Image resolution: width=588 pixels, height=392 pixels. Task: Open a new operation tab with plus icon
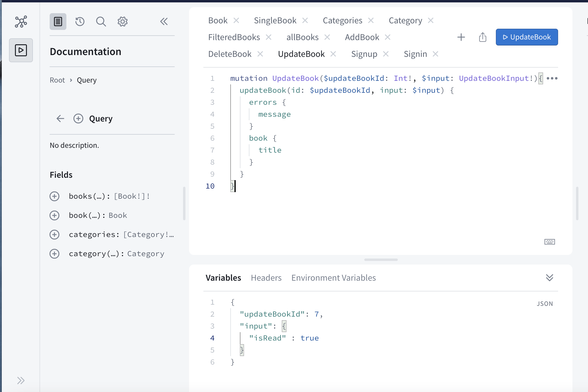[461, 37]
